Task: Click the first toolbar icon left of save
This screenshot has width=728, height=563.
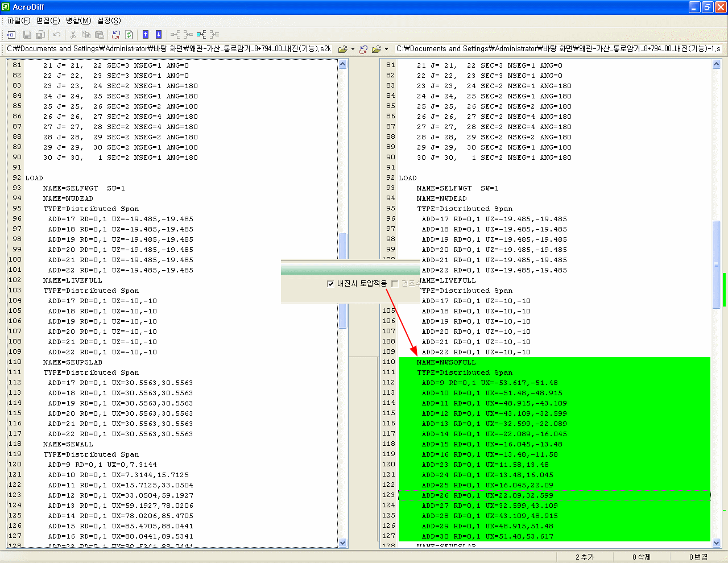Action: coord(11,35)
